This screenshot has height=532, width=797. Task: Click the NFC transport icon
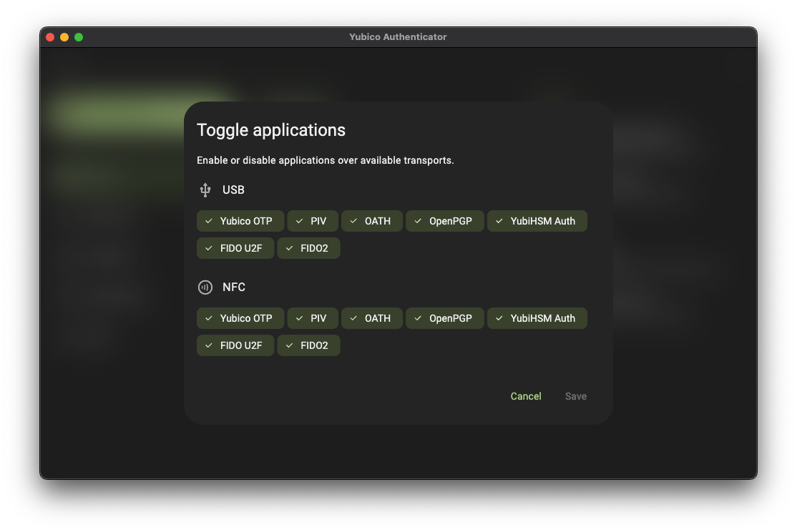(205, 287)
